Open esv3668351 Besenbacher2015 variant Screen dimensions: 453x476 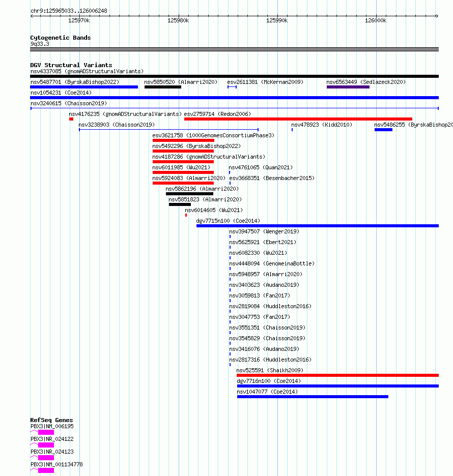click(272, 178)
